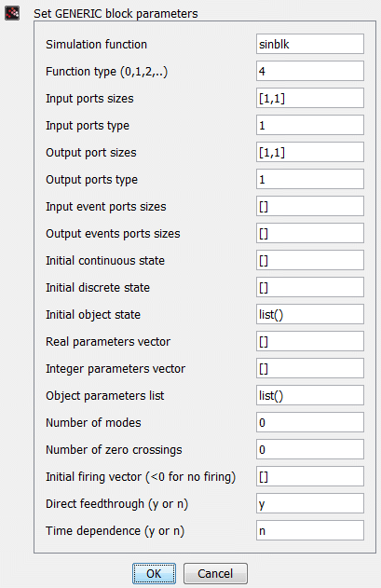
Task: Click the Number of modes field
Action: tap(310, 422)
